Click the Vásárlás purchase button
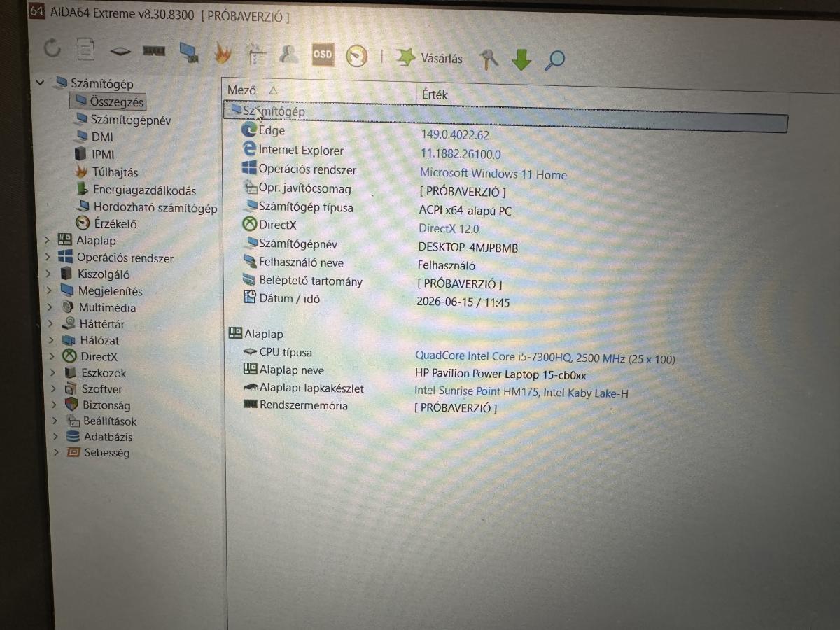840x630 pixels. pos(430,57)
